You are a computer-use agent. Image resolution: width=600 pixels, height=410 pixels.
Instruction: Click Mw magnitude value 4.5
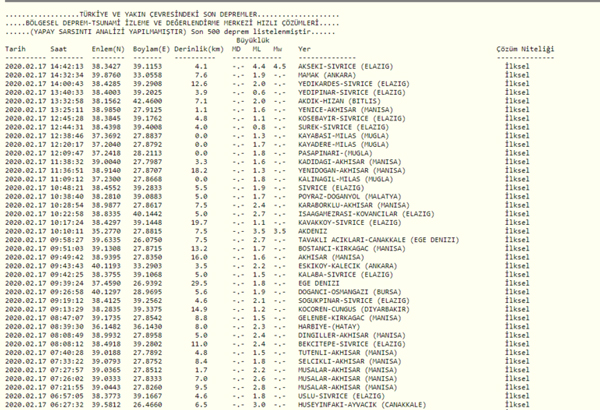[x=280, y=67]
